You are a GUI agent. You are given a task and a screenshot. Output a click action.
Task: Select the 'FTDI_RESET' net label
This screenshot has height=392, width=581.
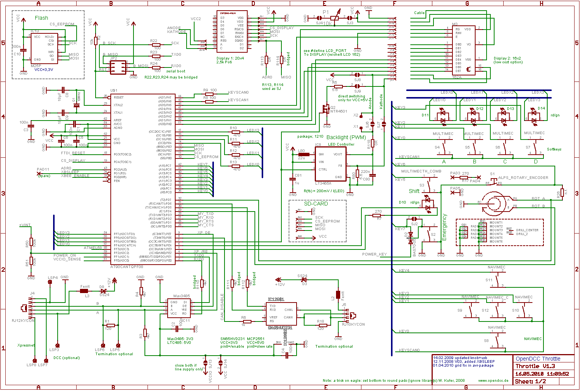(x=73, y=153)
